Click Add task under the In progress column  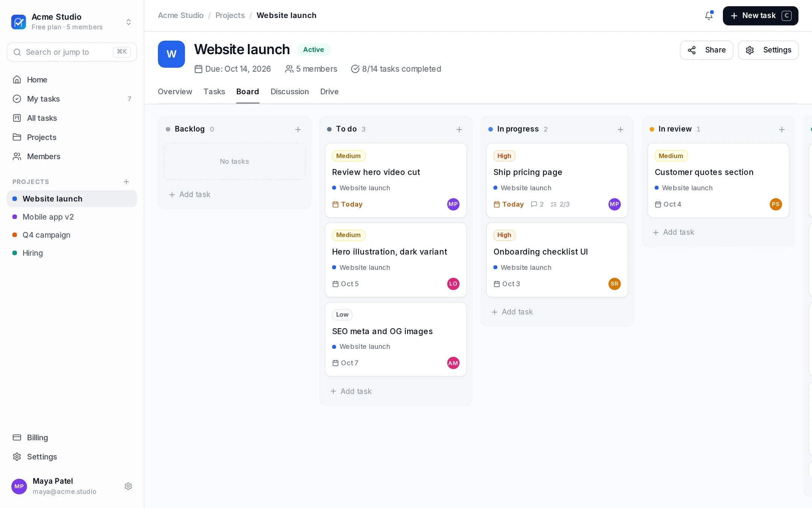click(x=512, y=312)
